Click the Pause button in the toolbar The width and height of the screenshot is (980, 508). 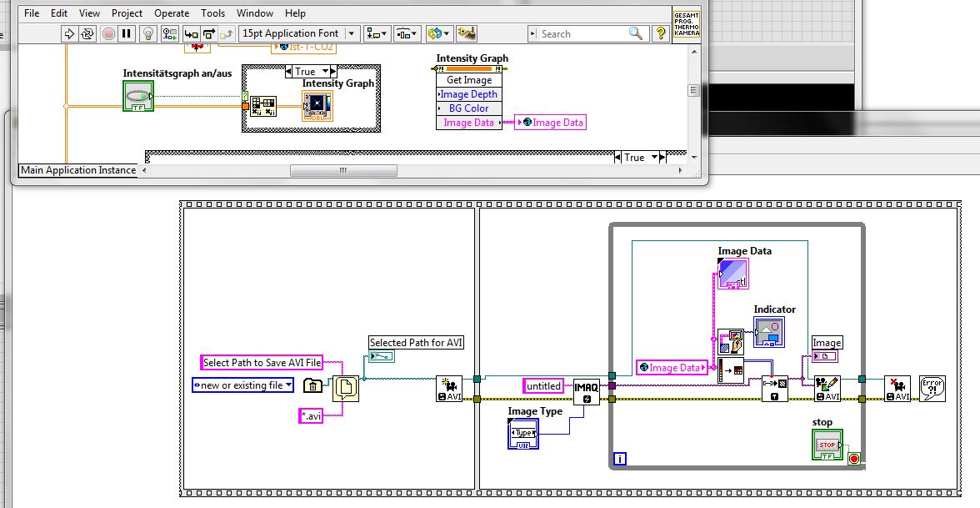[x=127, y=33]
